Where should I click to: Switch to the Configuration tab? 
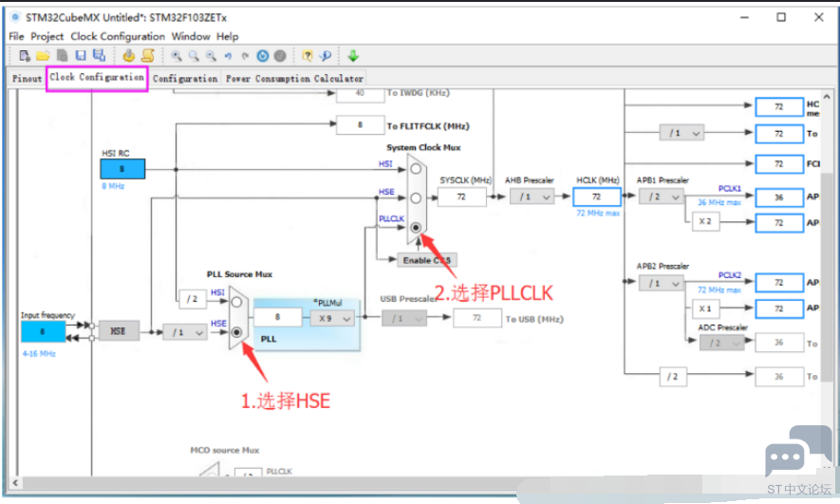(185, 78)
